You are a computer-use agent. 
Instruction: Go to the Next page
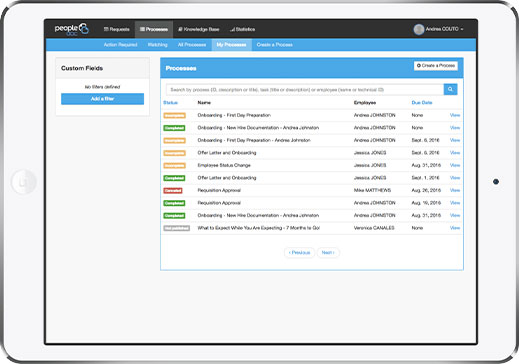(x=328, y=253)
